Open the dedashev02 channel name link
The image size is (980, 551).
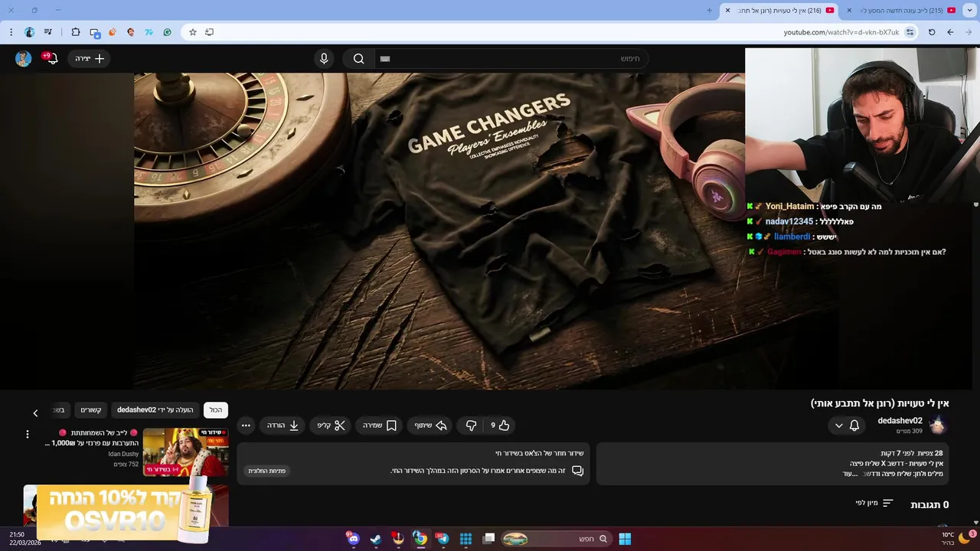(900, 421)
